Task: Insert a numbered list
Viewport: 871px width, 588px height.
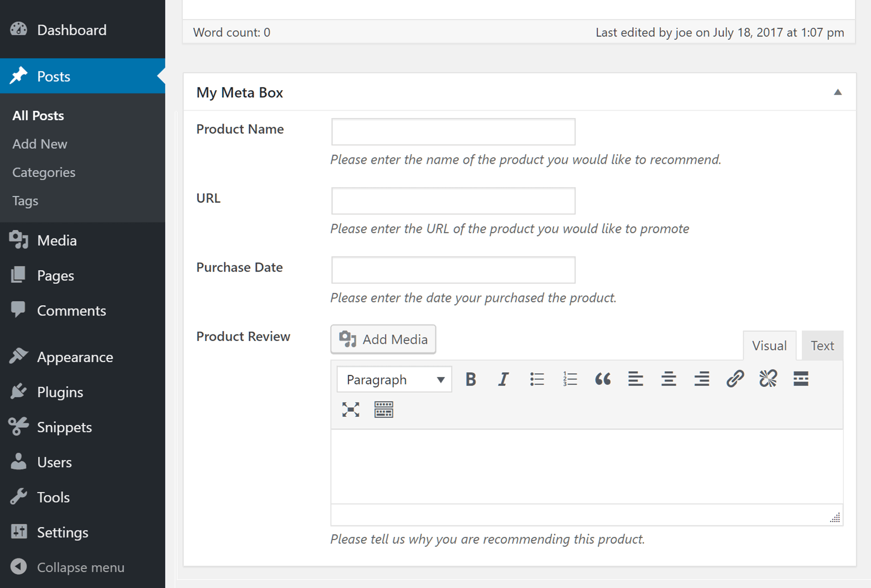Action: click(570, 379)
